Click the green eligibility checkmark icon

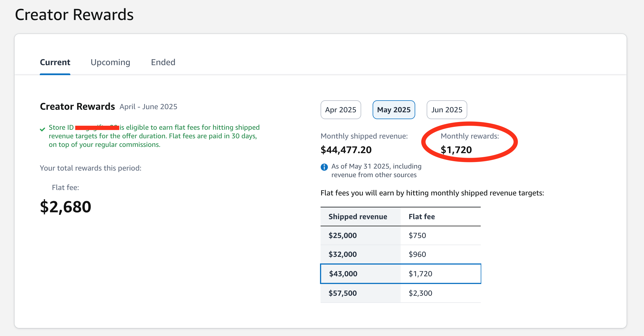click(x=42, y=129)
